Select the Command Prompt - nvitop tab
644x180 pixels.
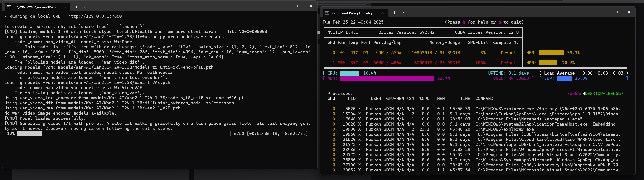tap(352, 13)
